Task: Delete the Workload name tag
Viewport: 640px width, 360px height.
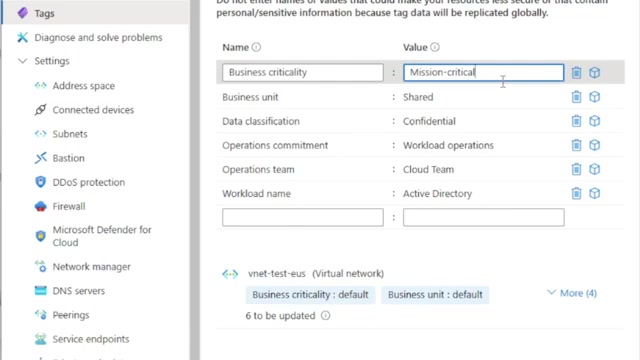Action: point(576,193)
